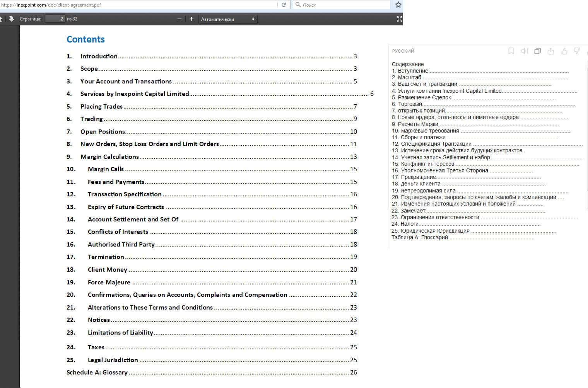
Task: Share the translation result
Action: point(550,51)
